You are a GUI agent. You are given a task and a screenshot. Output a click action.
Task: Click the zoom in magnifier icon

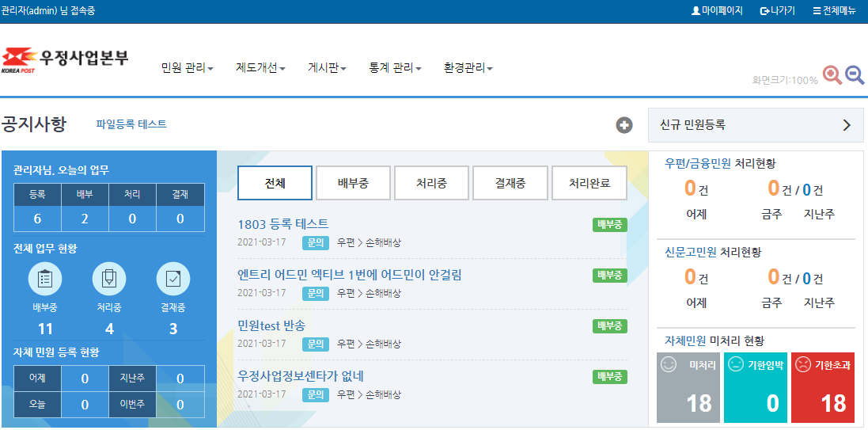pyautogui.click(x=832, y=75)
